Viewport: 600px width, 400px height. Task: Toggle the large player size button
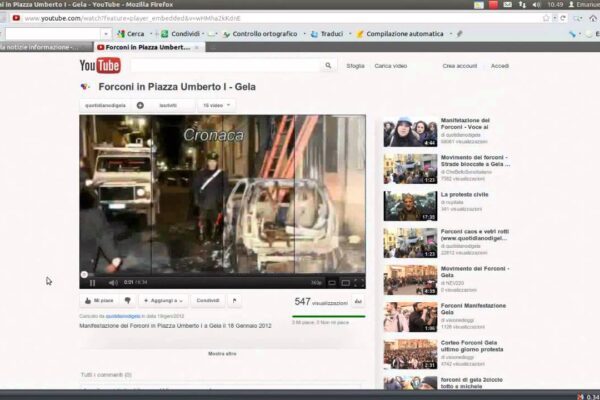[345, 282]
